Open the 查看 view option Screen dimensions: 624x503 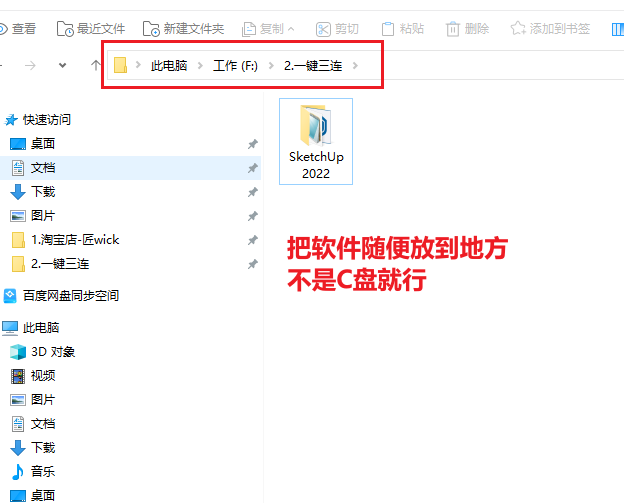click(18, 29)
